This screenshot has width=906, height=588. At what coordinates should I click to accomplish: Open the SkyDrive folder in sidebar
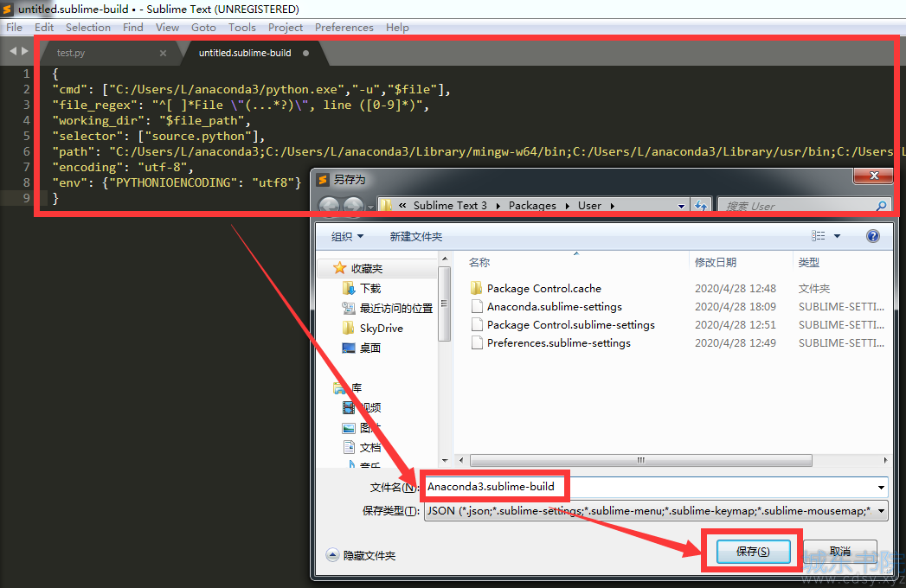(373, 328)
